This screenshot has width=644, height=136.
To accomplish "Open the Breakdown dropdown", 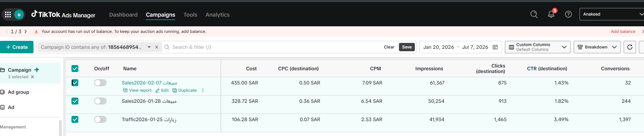I will [597, 47].
